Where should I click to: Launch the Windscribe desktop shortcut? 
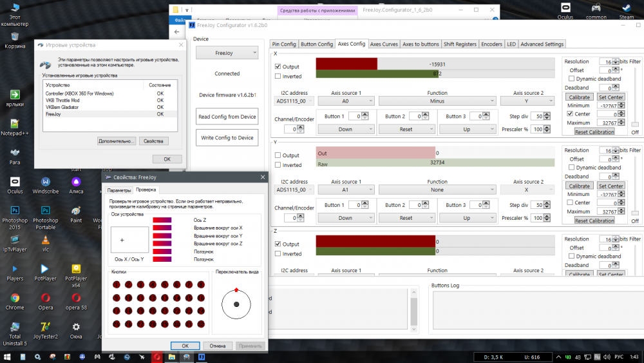click(45, 182)
